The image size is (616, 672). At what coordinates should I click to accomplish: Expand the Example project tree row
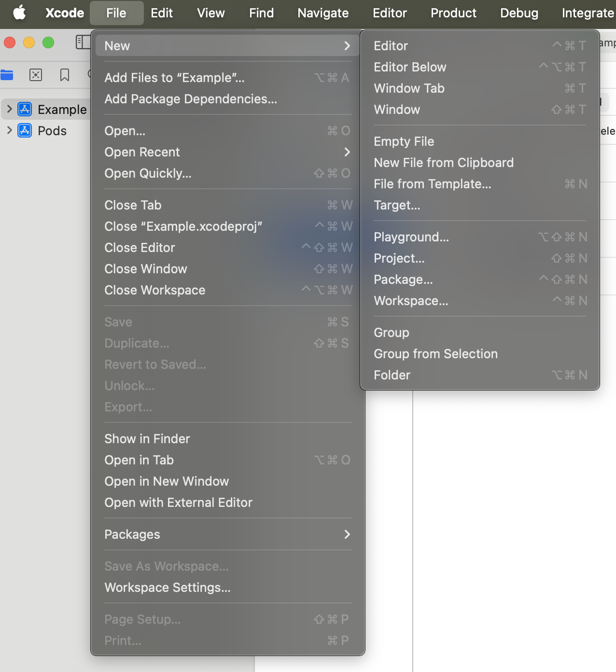[9, 109]
